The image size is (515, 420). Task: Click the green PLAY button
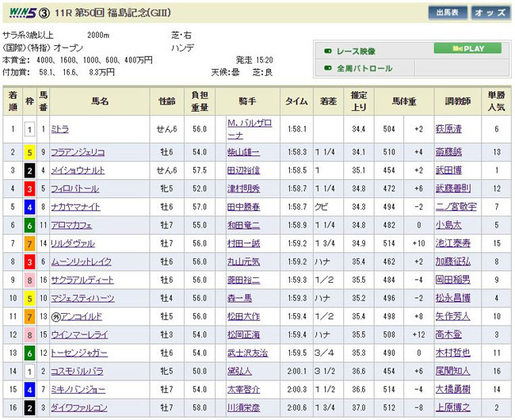(x=467, y=48)
